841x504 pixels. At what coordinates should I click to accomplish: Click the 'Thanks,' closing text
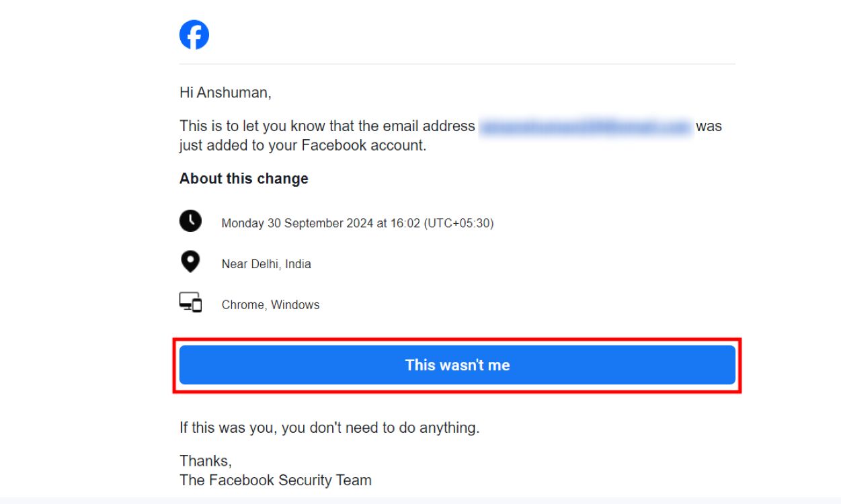click(x=206, y=460)
